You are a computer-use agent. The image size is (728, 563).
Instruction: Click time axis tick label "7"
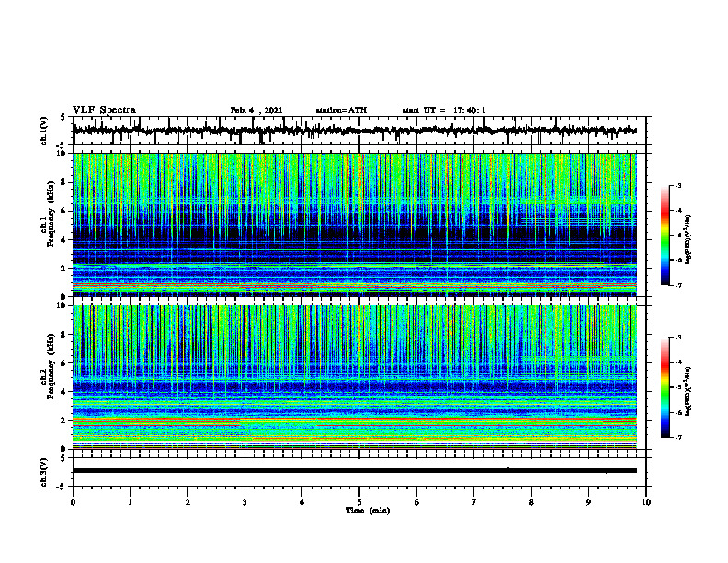coord(474,502)
